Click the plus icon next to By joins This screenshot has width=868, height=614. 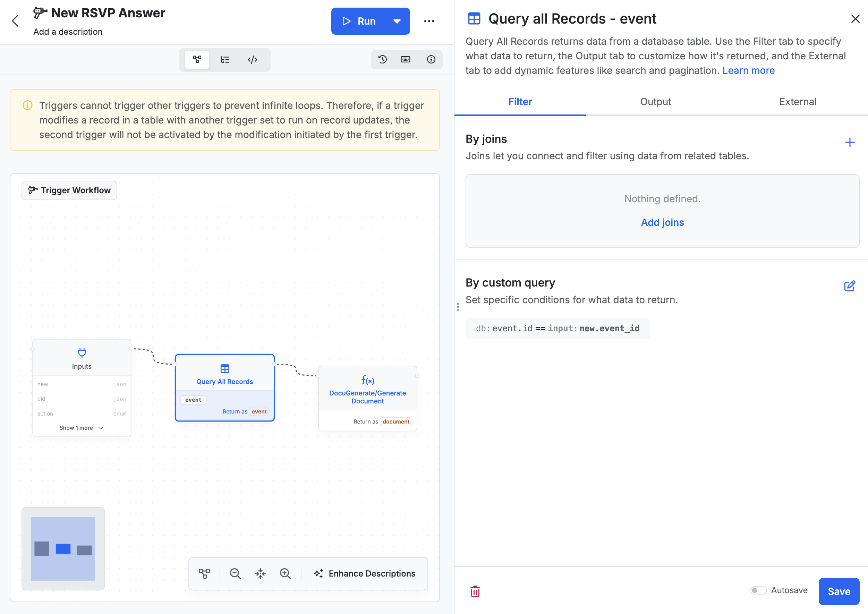[850, 142]
